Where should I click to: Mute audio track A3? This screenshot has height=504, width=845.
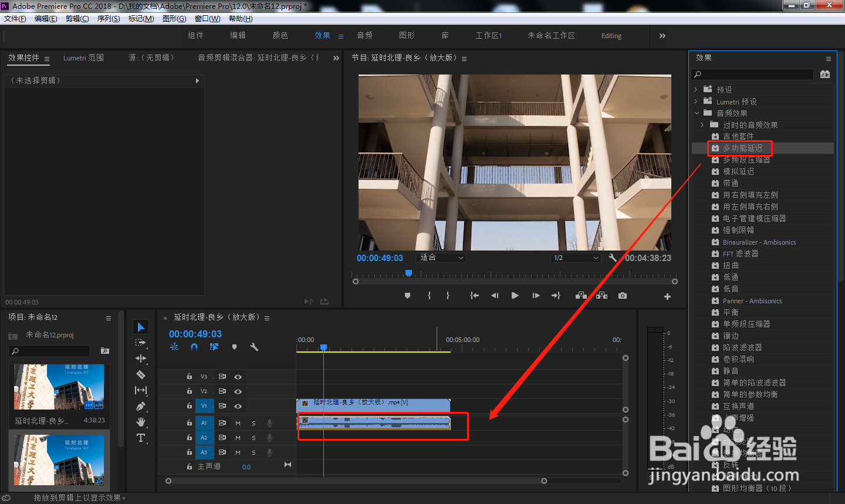click(238, 452)
